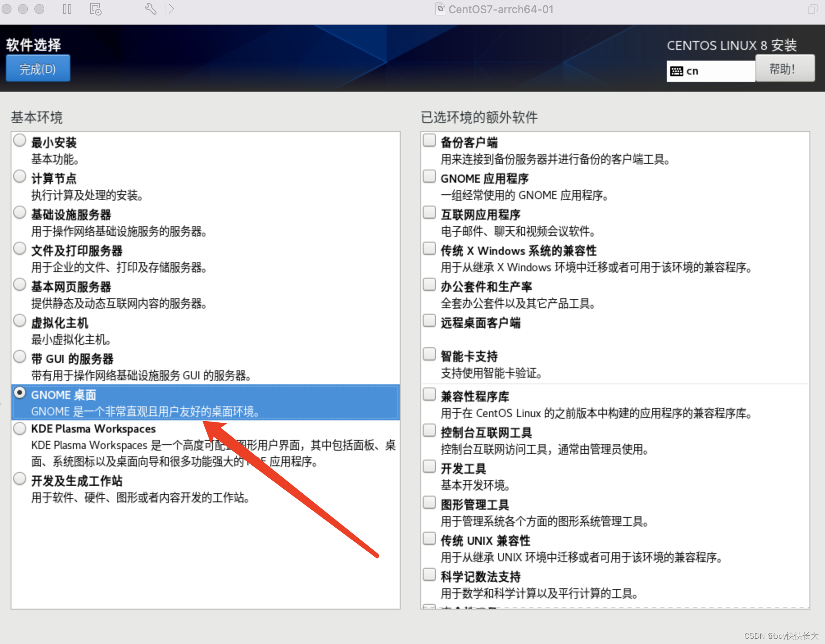
Task: Click description 用于管理系统各个方面的图形系统管理工具。
Action: 545,522
